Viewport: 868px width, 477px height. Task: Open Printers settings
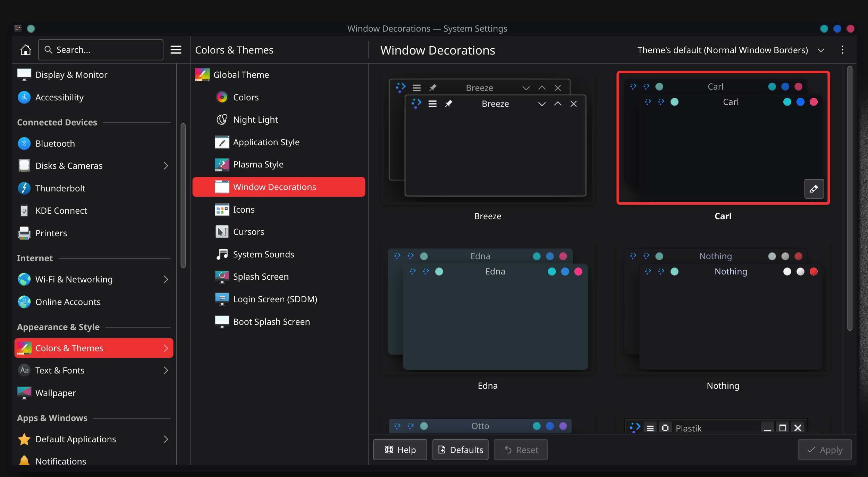point(94,233)
